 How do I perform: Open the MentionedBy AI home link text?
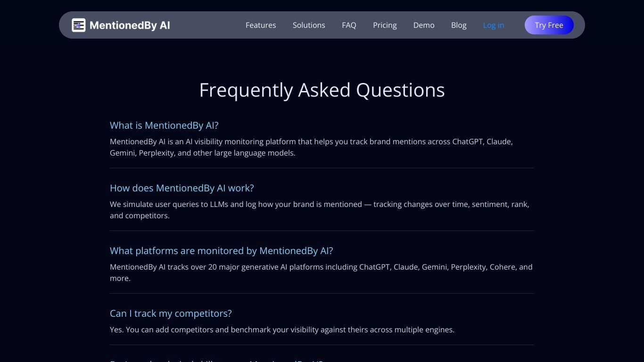[130, 25]
